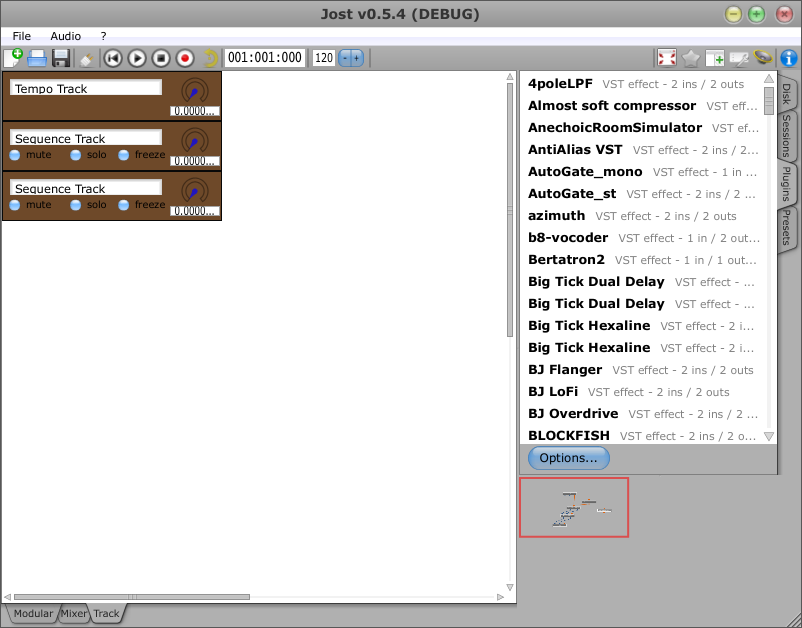Screen dimensions: 802x628
Task: Toggle freeze on the second Sequence Track
Action: click(x=124, y=205)
